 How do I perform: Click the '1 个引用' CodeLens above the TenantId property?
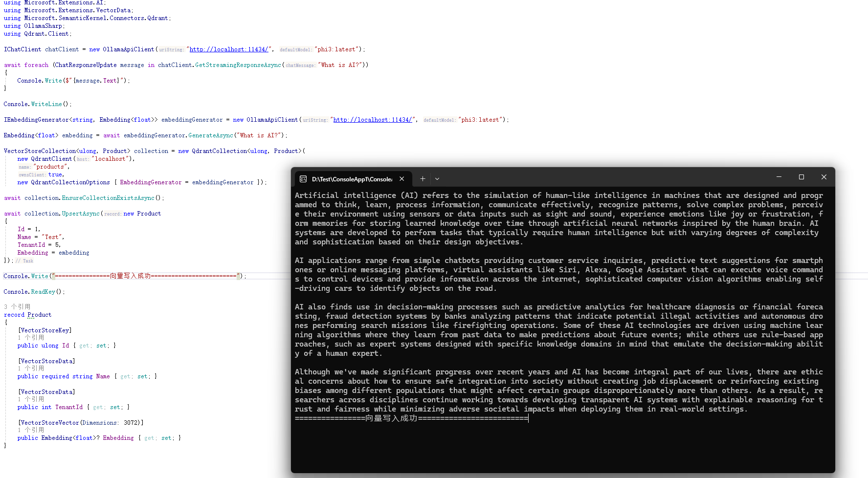pos(31,399)
